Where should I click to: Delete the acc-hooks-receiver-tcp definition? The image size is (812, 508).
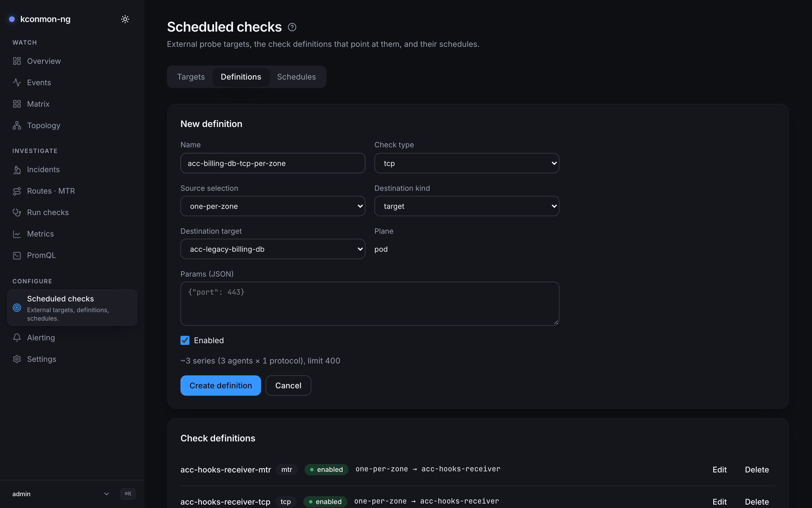[757, 502]
